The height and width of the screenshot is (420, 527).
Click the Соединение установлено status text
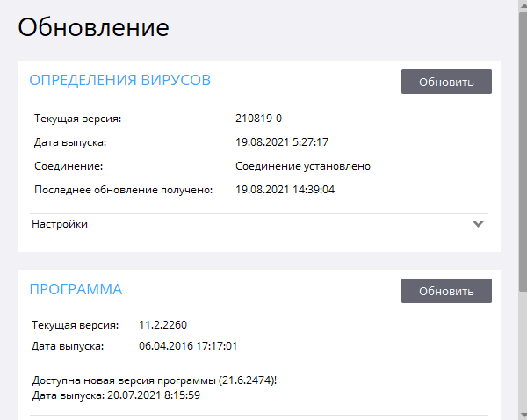point(303,166)
